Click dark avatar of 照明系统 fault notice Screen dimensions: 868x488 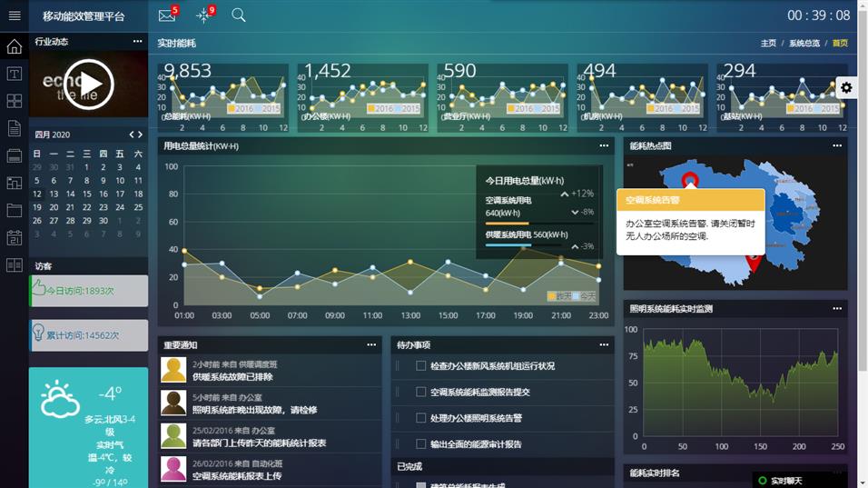tap(173, 403)
